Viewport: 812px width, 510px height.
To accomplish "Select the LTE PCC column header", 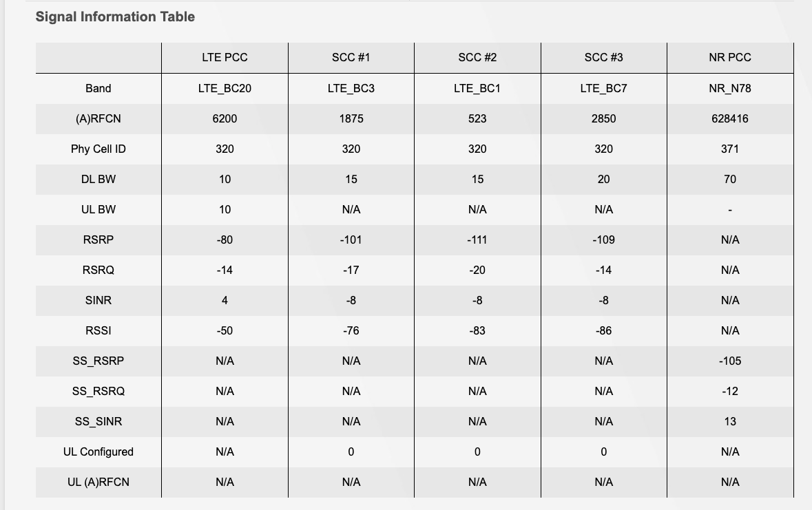I will tap(225, 57).
